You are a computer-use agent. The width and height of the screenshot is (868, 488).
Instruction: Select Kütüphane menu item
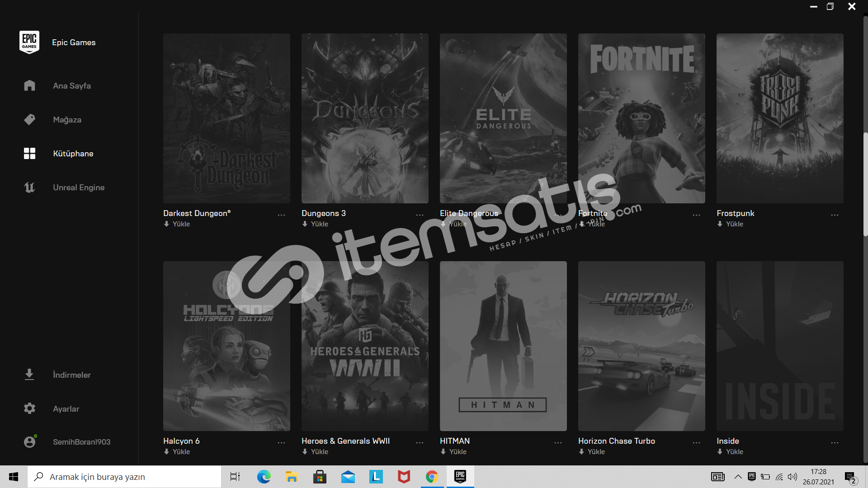coord(73,153)
